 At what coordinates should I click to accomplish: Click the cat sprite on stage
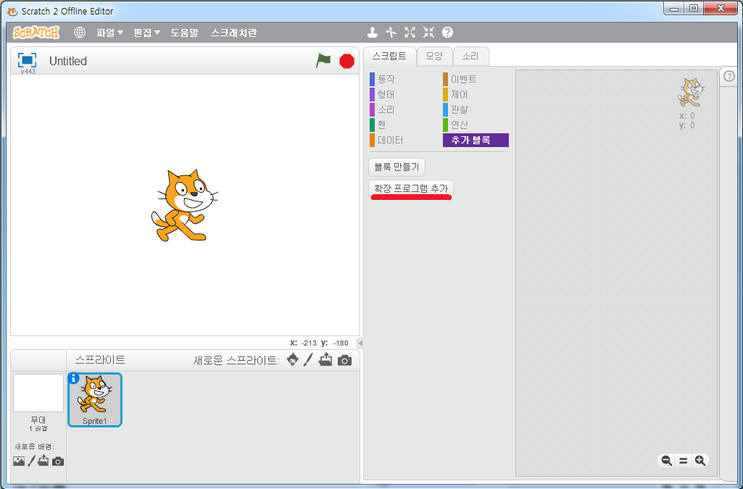pyautogui.click(x=184, y=206)
